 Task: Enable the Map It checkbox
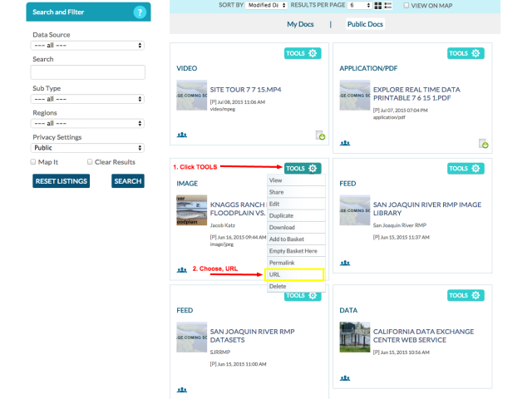tap(33, 162)
